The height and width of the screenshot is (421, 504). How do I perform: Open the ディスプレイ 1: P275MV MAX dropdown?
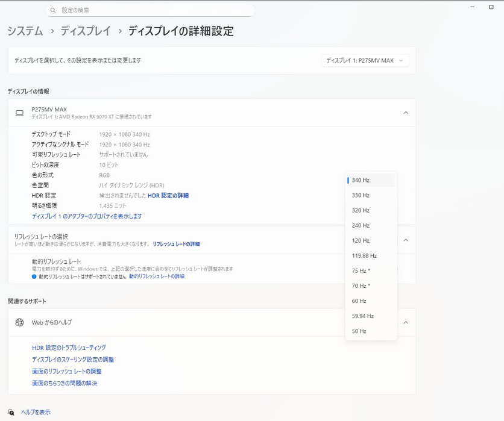365,60
